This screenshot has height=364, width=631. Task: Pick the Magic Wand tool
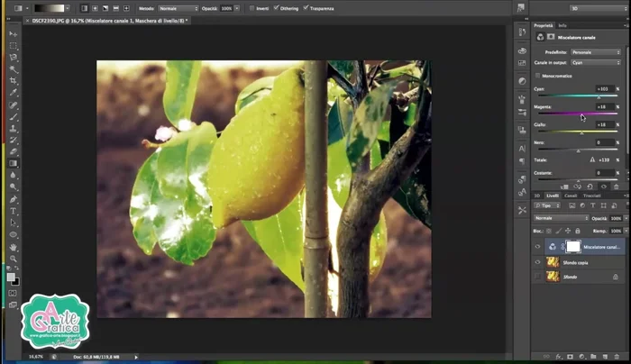tap(13, 69)
